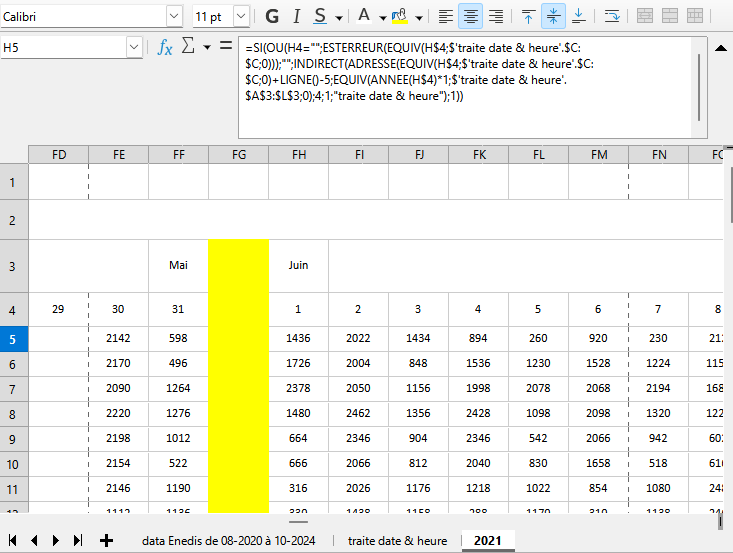
Task: Select column header FH
Action: point(298,155)
